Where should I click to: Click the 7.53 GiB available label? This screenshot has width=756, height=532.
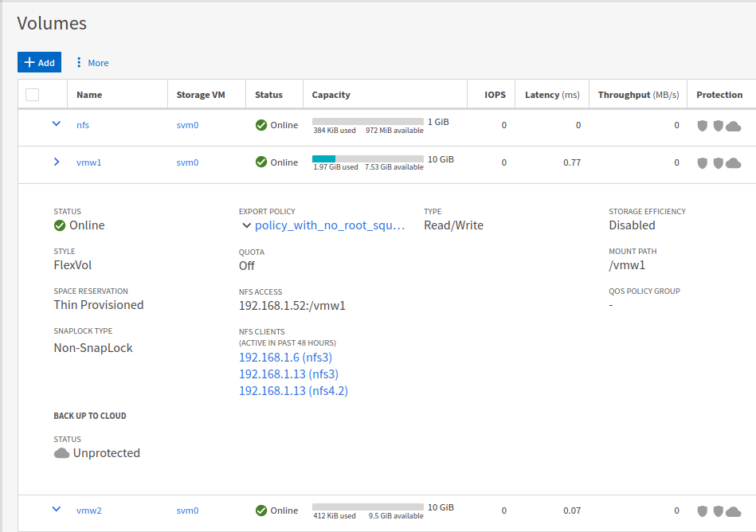coord(394,167)
